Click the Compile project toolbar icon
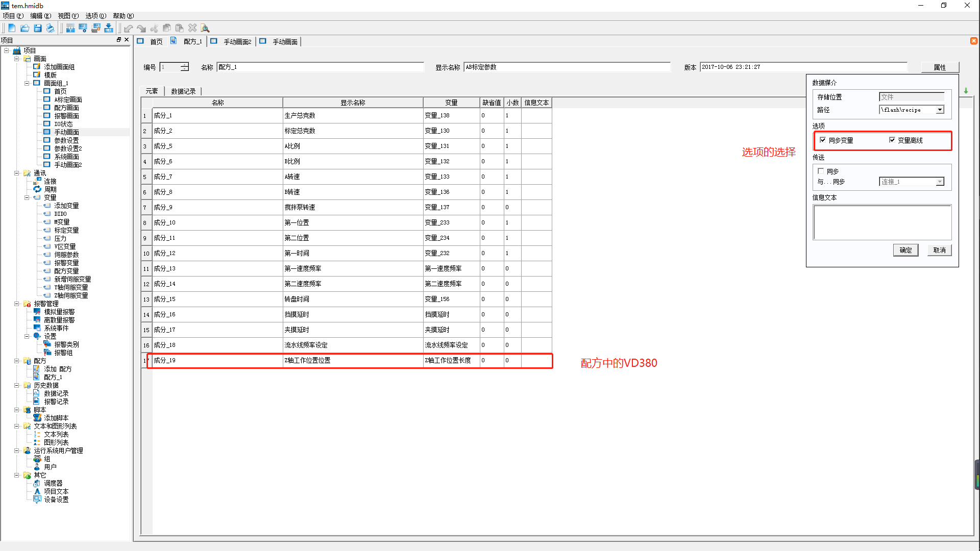The height and width of the screenshot is (551, 980). pyautogui.click(x=70, y=28)
